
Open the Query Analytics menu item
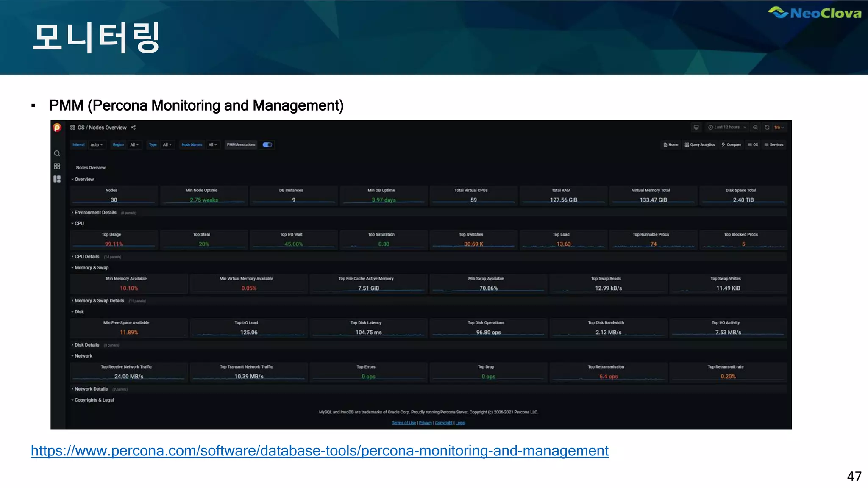point(700,145)
